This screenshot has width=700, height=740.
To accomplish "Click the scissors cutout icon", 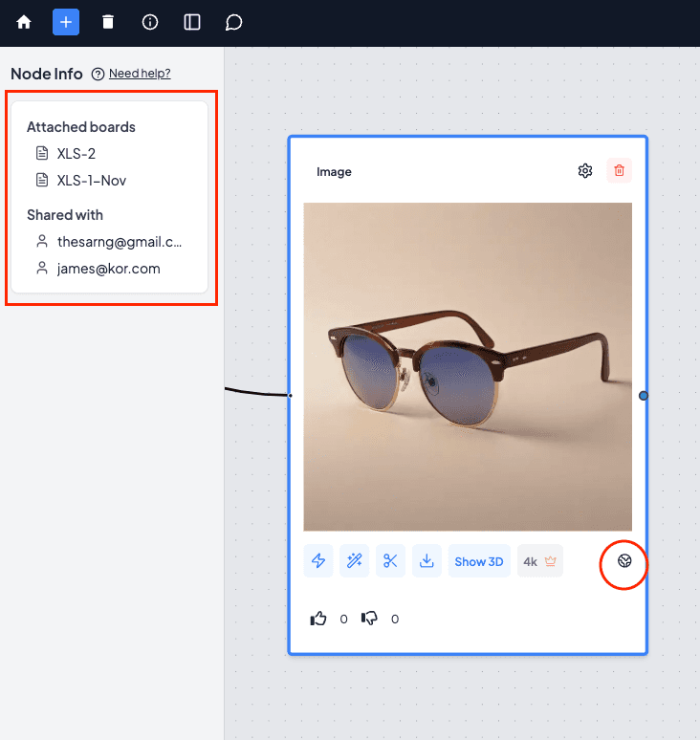I will pos(390,560).
